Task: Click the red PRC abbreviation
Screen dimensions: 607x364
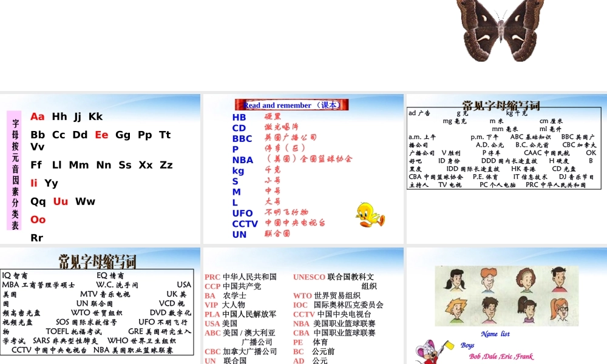Action: (212, 277)
